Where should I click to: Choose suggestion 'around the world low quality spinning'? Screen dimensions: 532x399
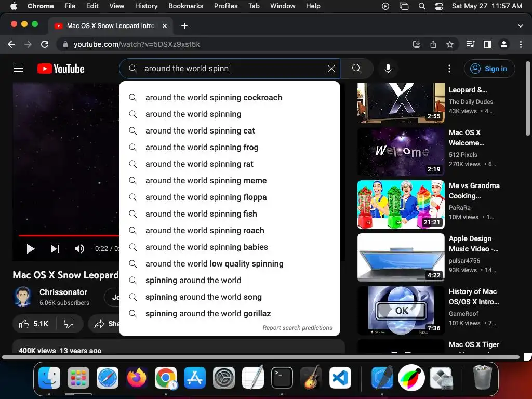pyautogui.click(x=229, y=263)
